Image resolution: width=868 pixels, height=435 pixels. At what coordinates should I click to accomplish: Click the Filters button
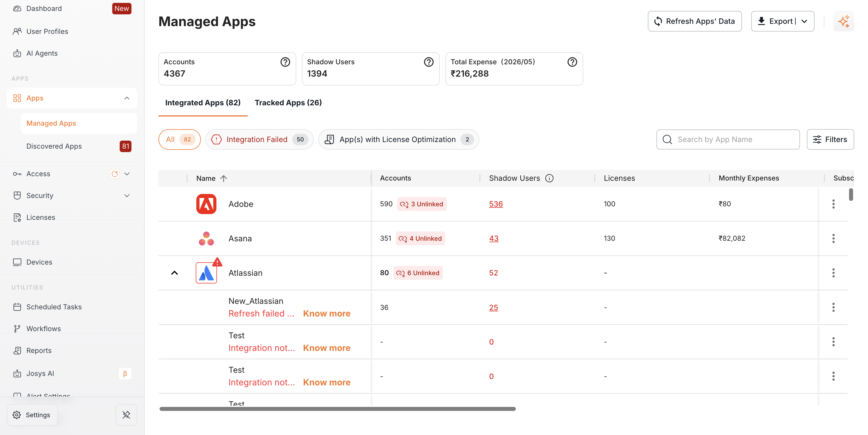pyautogui.click(x=830, y=139)
